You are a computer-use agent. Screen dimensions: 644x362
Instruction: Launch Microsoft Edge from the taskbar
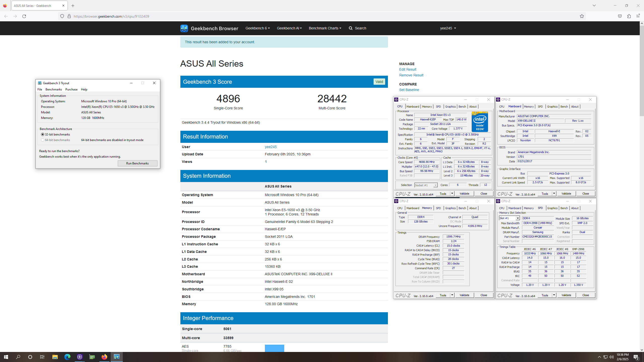pyautogui.click(x=67, y=357)
